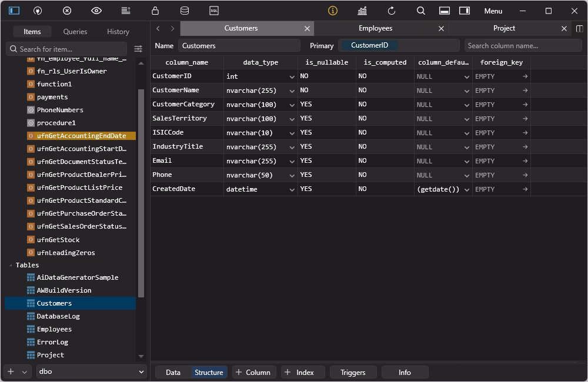The height and width of the screenshot is (382, 588).
Task: Click the list sort icon in toolbar
Action: tap(126, 11)
